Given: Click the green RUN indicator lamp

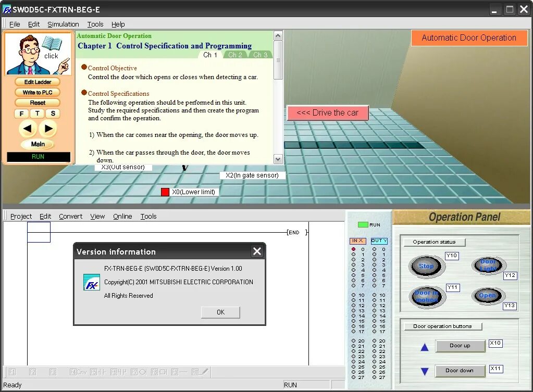Looking at the screenshot, I should (x=363, y=224).
